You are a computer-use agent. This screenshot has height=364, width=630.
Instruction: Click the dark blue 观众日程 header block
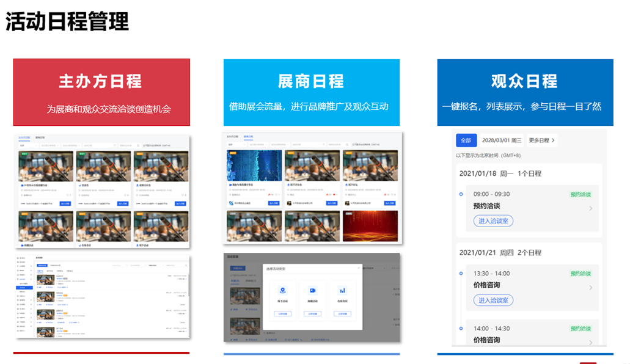524,92
